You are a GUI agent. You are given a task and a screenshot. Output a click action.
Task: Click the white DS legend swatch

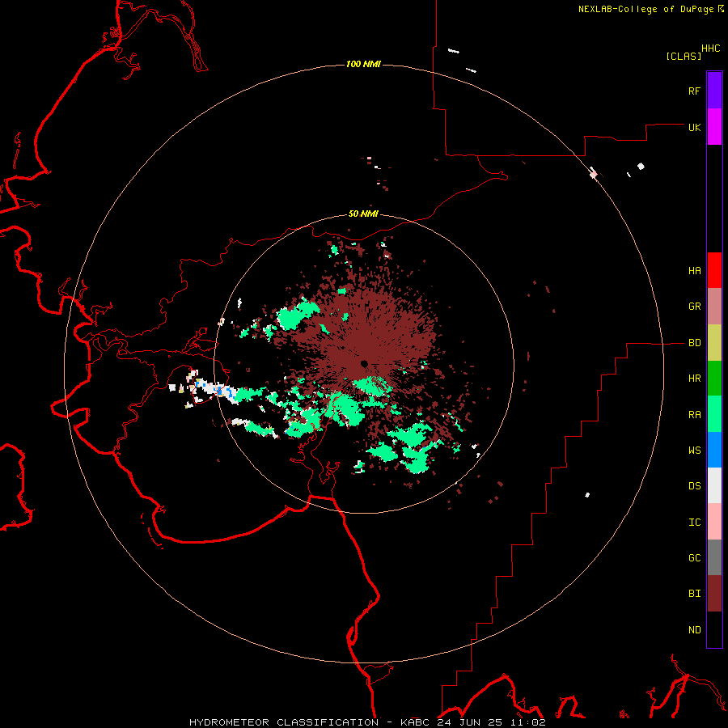(x=714, y=485)
